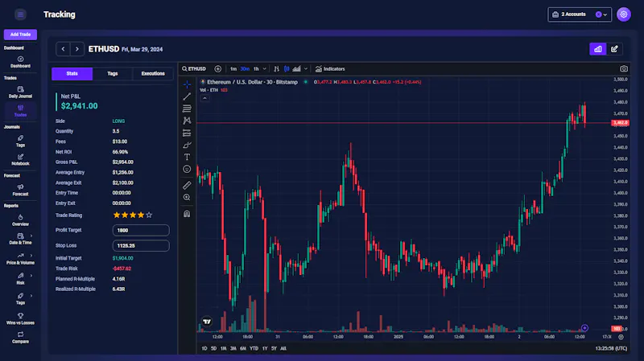The height and width of the screenshot is (361, 644).
Task: Click the Add Trade button
Action: [x=20, y=35]
